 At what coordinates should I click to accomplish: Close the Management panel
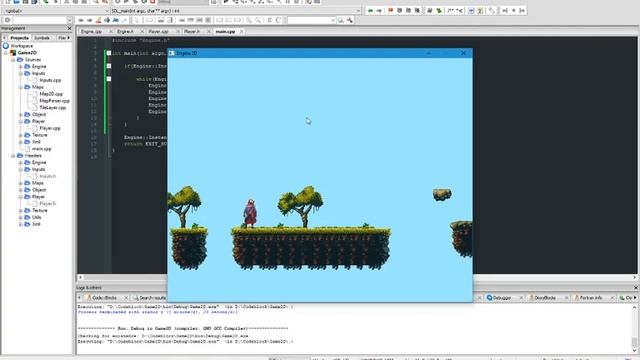tap(69, 28)
